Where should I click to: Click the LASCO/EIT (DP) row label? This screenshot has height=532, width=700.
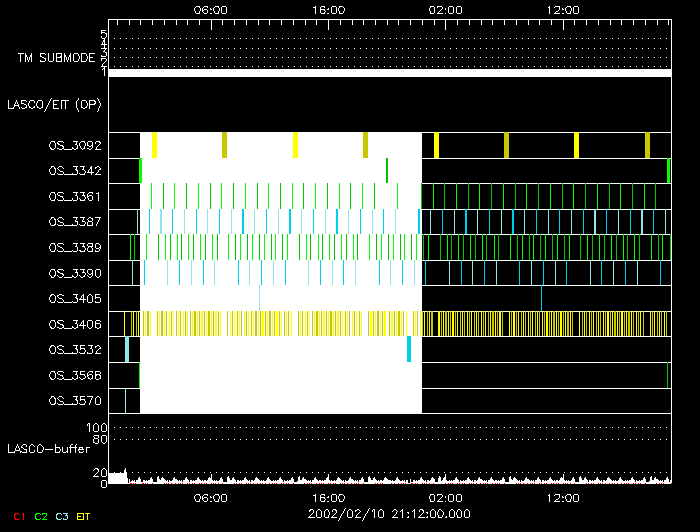point(54,104)
